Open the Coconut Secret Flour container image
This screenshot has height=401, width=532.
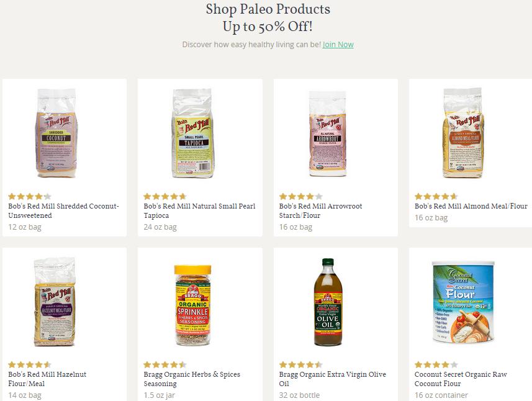(463, 302)
